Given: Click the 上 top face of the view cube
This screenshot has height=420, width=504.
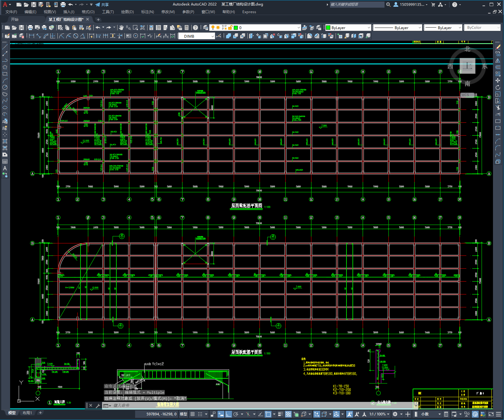Looking at the screenshot, I should (x=468, y=66).
